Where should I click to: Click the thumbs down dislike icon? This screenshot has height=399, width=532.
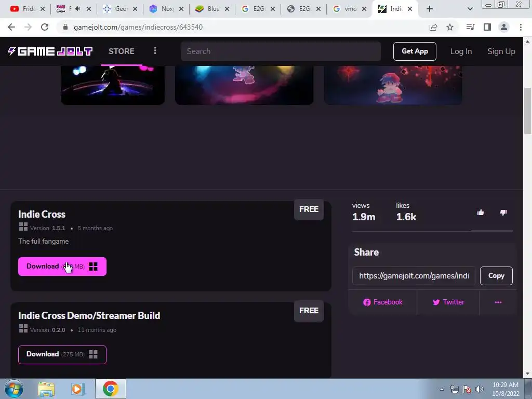pyautogui.click(x=503, y=212)
